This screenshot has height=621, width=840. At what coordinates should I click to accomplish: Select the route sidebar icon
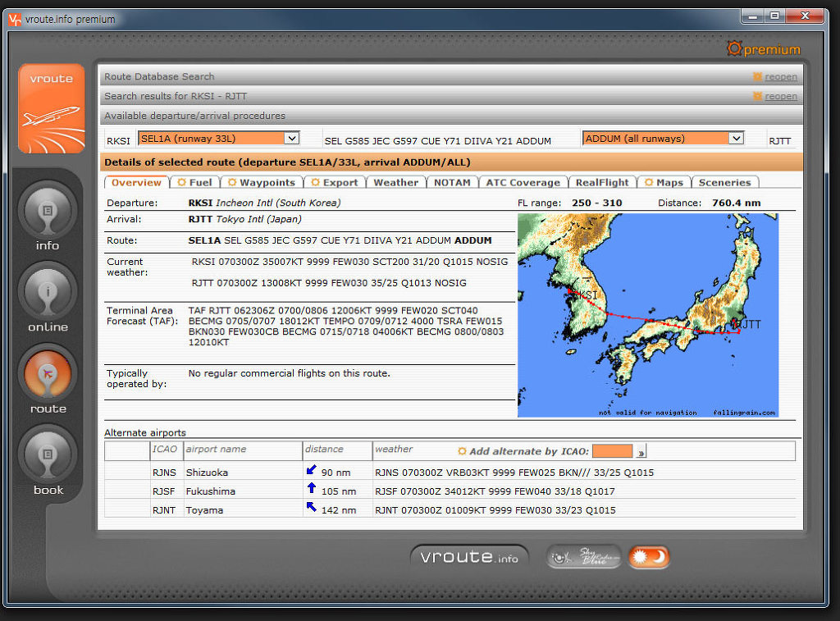48,374
